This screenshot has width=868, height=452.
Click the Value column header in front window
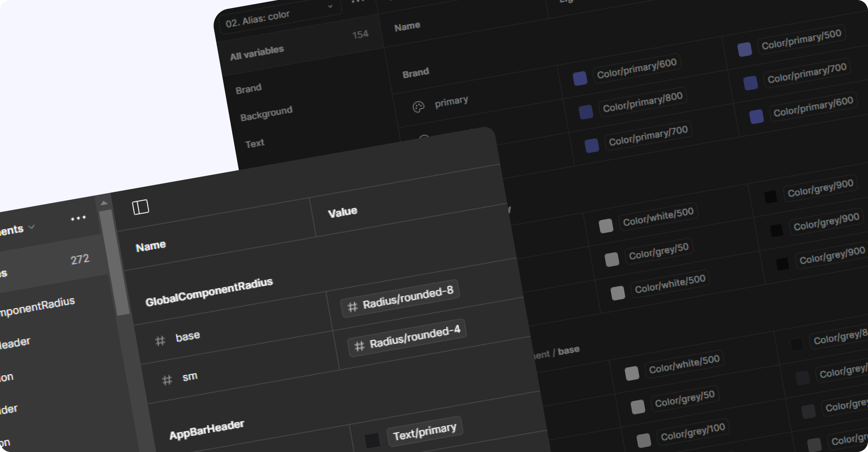[x=343, y=212]
